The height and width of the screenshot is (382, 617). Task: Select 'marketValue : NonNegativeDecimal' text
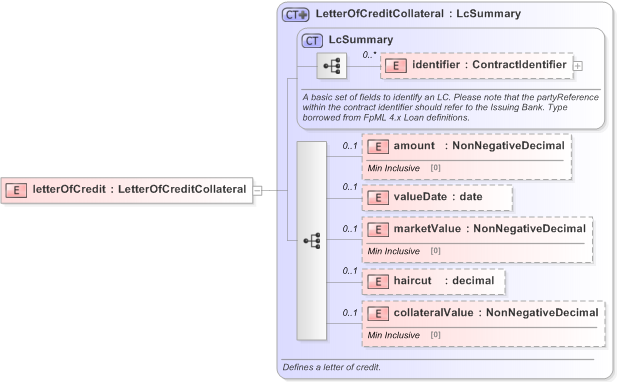click(490, 229)
